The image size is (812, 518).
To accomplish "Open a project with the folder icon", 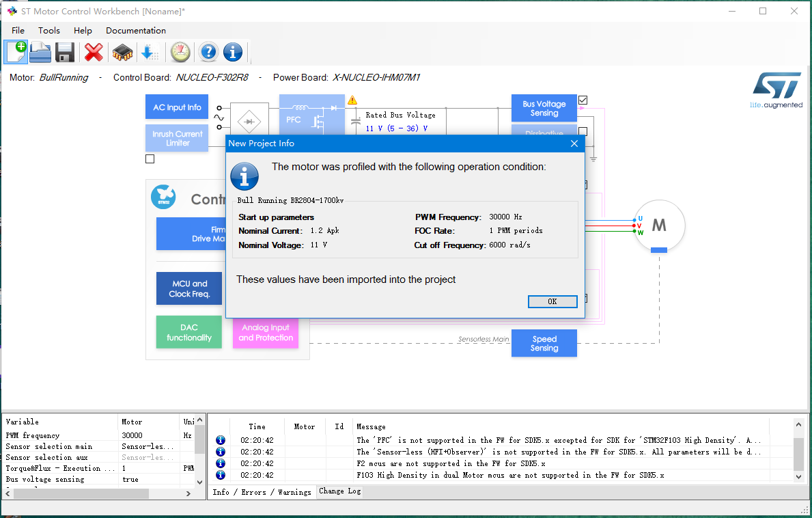I will pos(40,53).
